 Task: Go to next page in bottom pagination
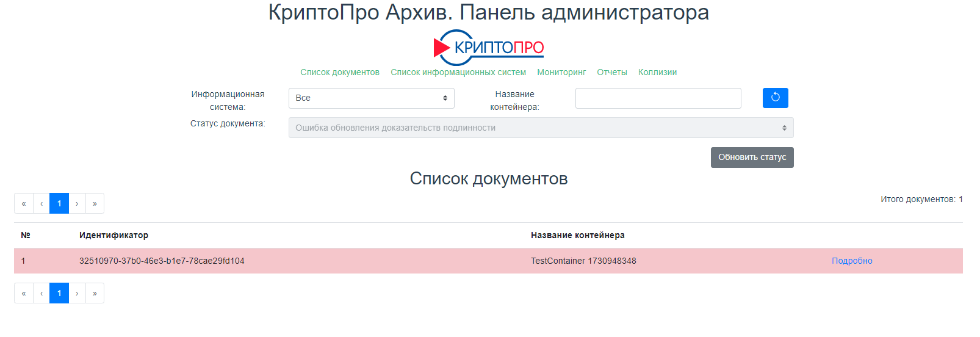77,293
